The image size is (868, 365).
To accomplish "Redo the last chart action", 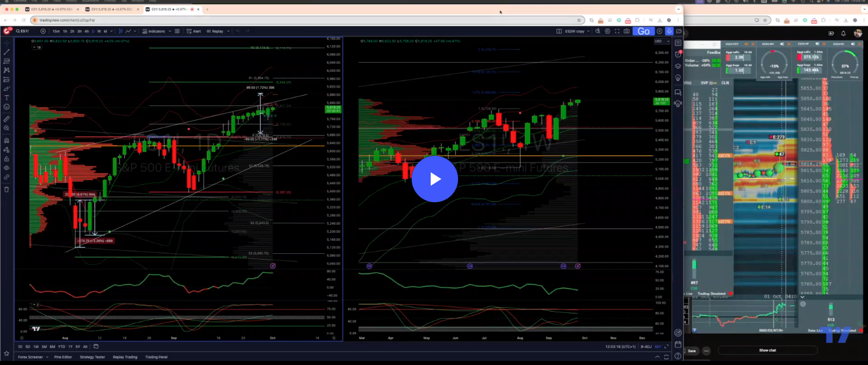I will pos(248,31).
